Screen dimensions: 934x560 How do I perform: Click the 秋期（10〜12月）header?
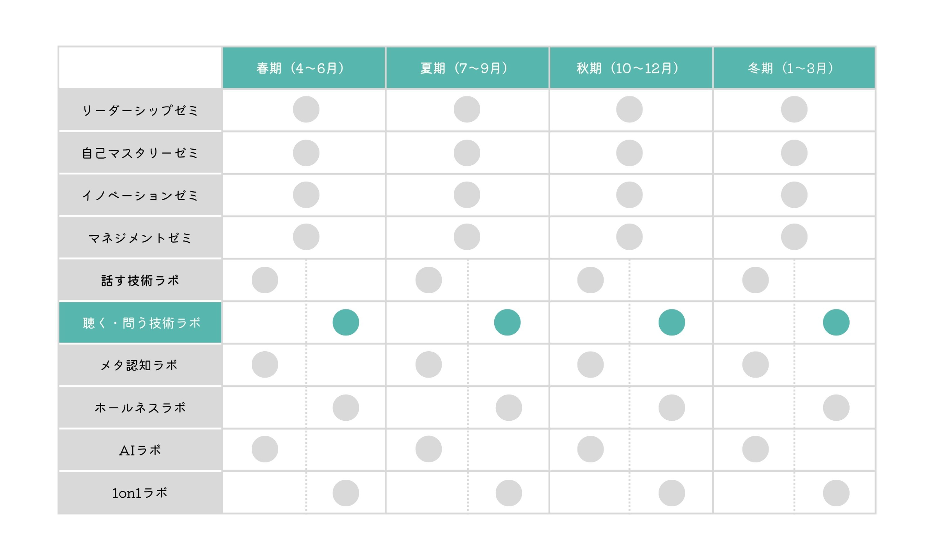click(631, 68)
